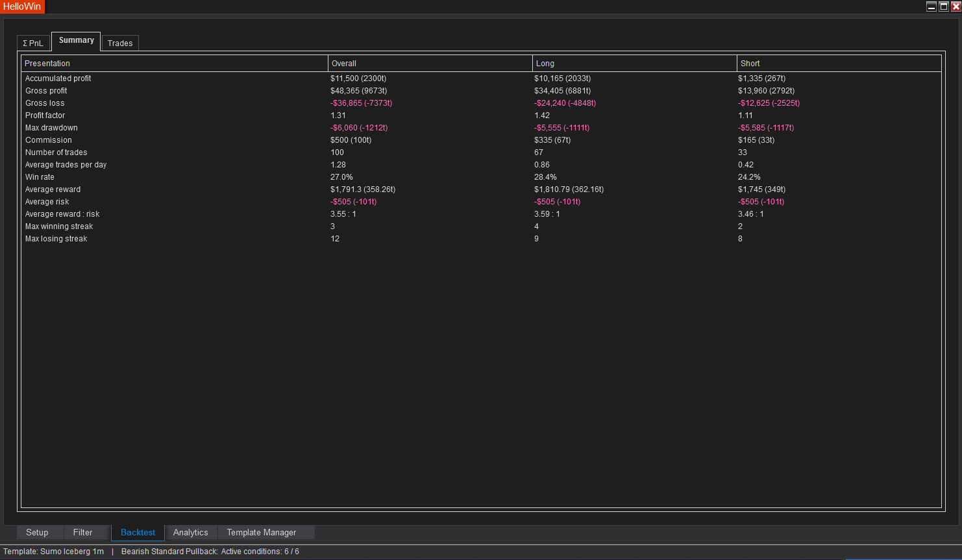Click long accumulated profit $10,165 (2033t)

click(x=563, y=79)
